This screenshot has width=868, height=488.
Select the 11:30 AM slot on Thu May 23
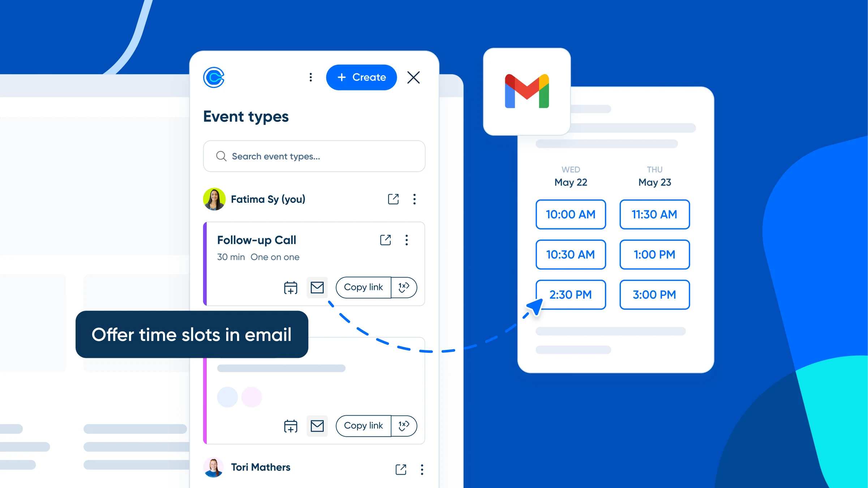click(x=654, y=213)
